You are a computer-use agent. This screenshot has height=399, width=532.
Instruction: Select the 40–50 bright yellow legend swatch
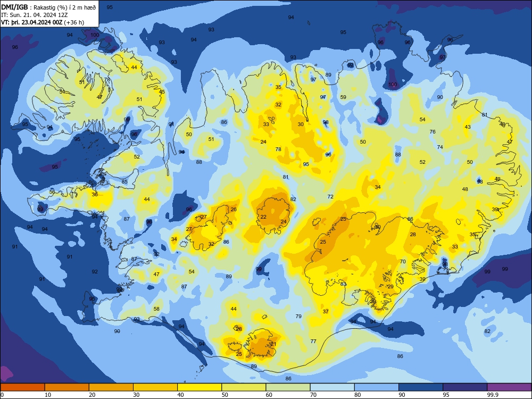click(199, 387)
